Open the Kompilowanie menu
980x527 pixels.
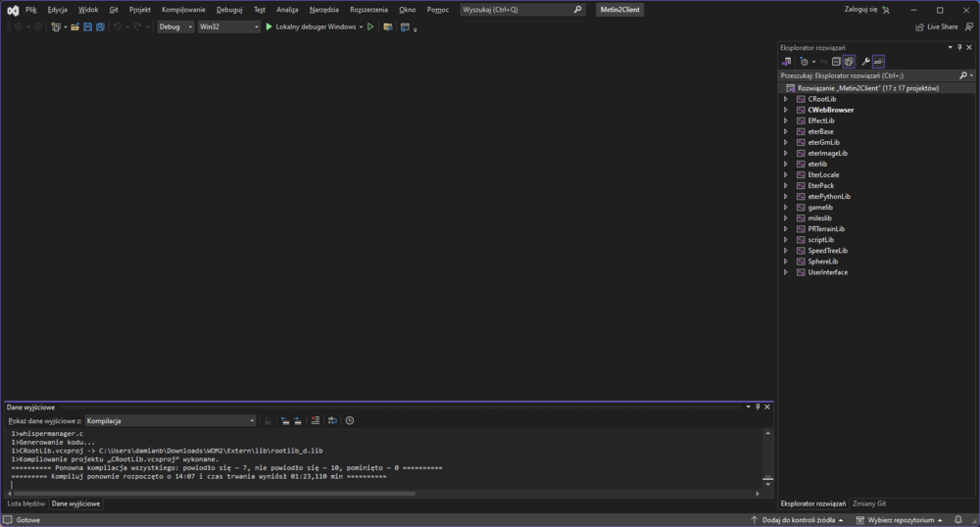tap(183, 10)
